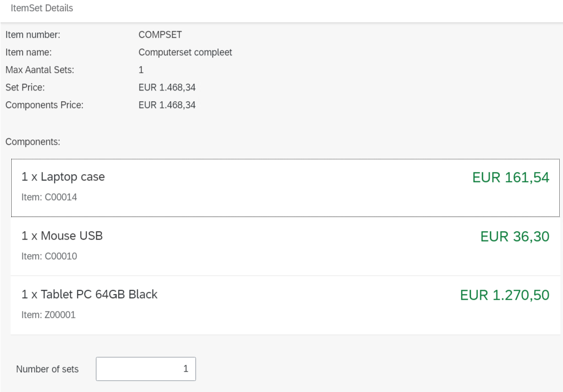Click the Item: Z00001 text

pyautogui.click(x=48, y=315)
